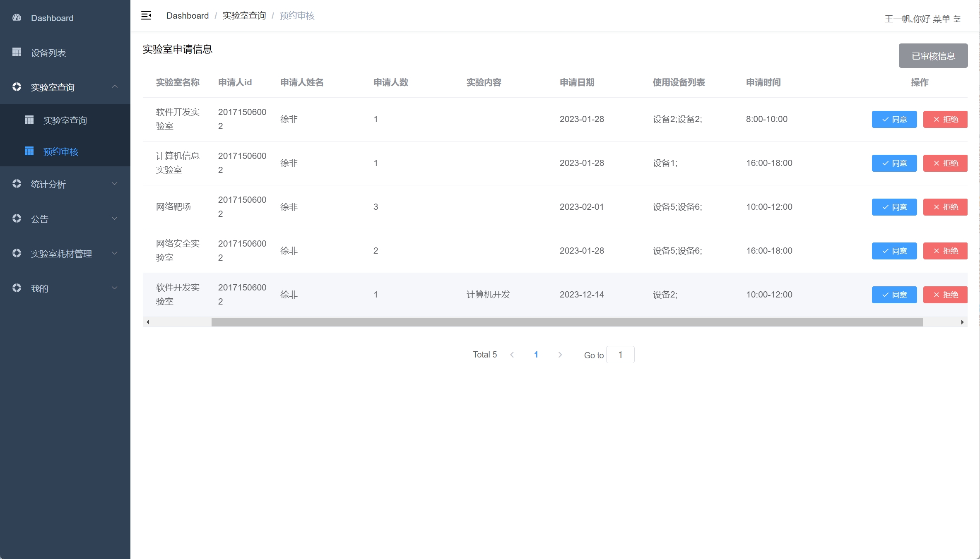The image size is (980, 559).
Task: Click the settings sliders icon beside 菜单
Action: tap(957, 19)
